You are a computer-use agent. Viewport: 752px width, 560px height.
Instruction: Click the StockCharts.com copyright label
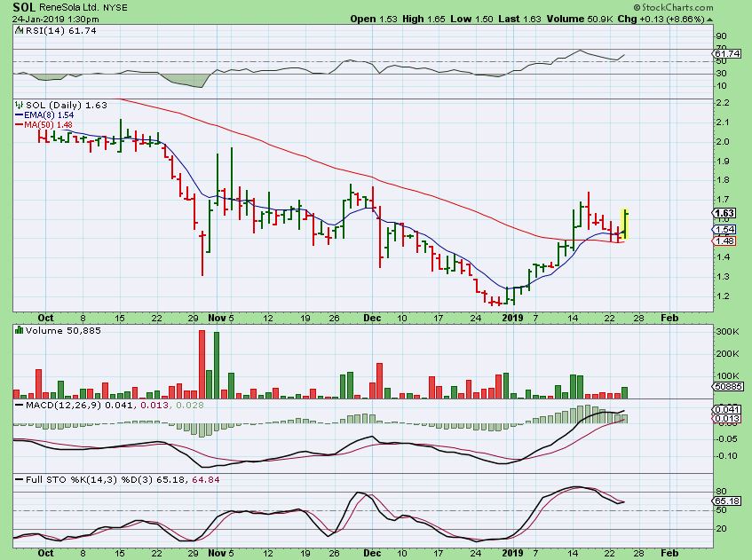(673, 7)
